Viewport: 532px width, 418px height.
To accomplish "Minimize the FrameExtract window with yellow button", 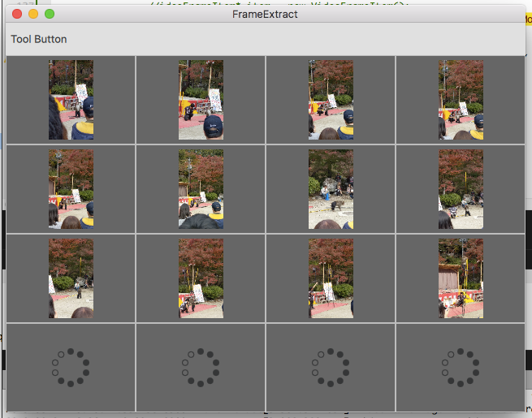I will click(33, 14).
